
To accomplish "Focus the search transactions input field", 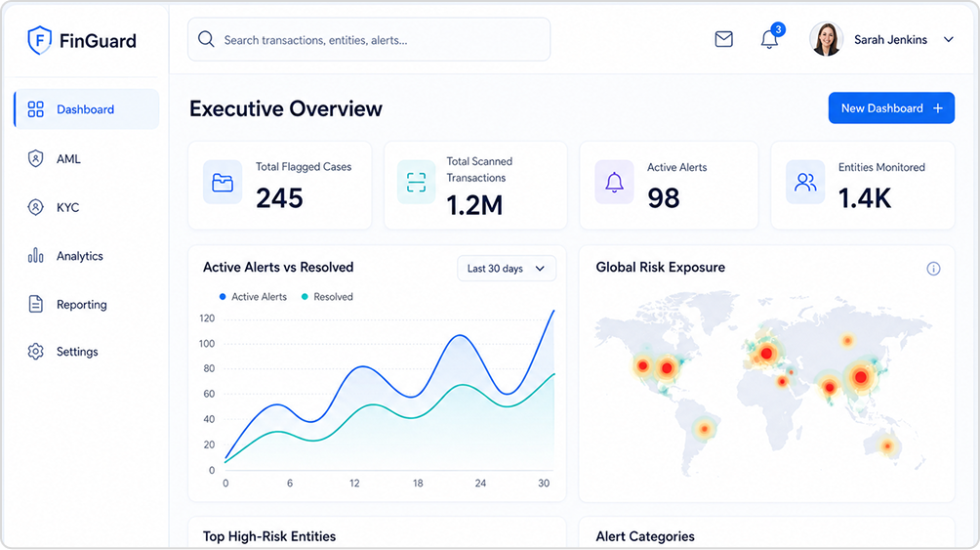I will tap(369, 39).
